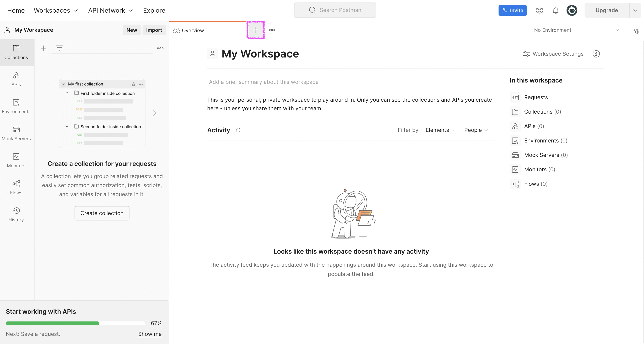The image size is (644, 344).
Task: Select the Overview tab
Action: coord(193,30)
